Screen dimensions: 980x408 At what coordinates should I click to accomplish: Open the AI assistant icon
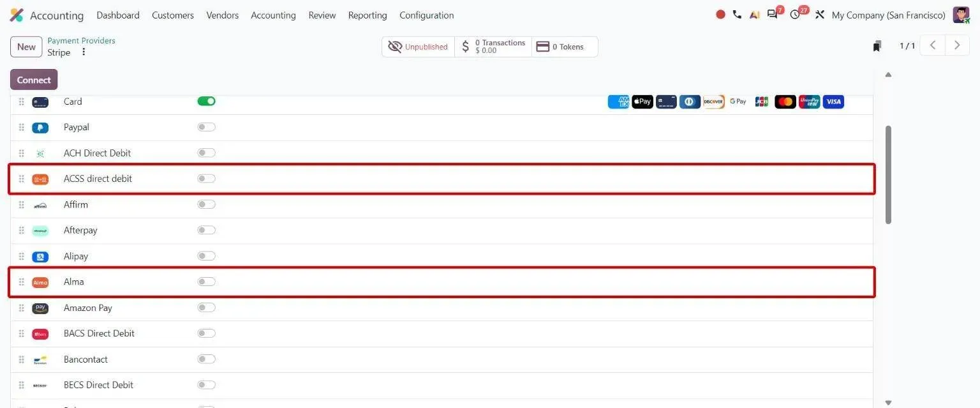[x=755, y=15]
